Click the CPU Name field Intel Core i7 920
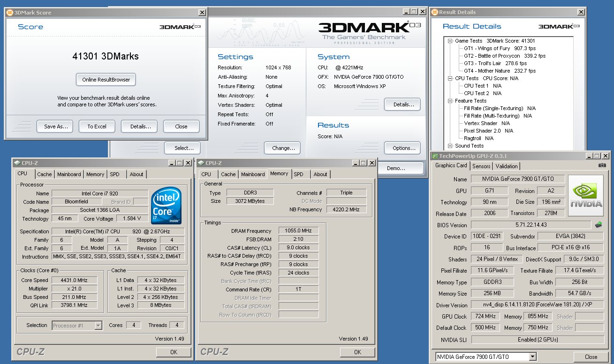 pos(99,193)
